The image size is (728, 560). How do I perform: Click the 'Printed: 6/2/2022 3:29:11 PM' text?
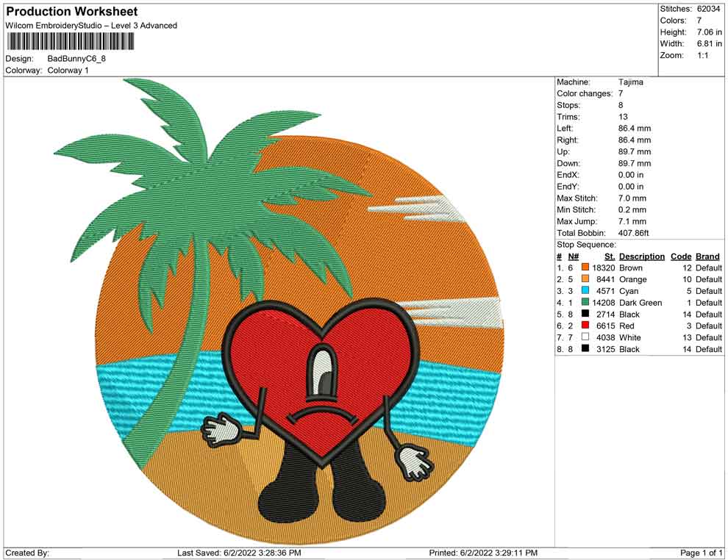tap(483, 553)
